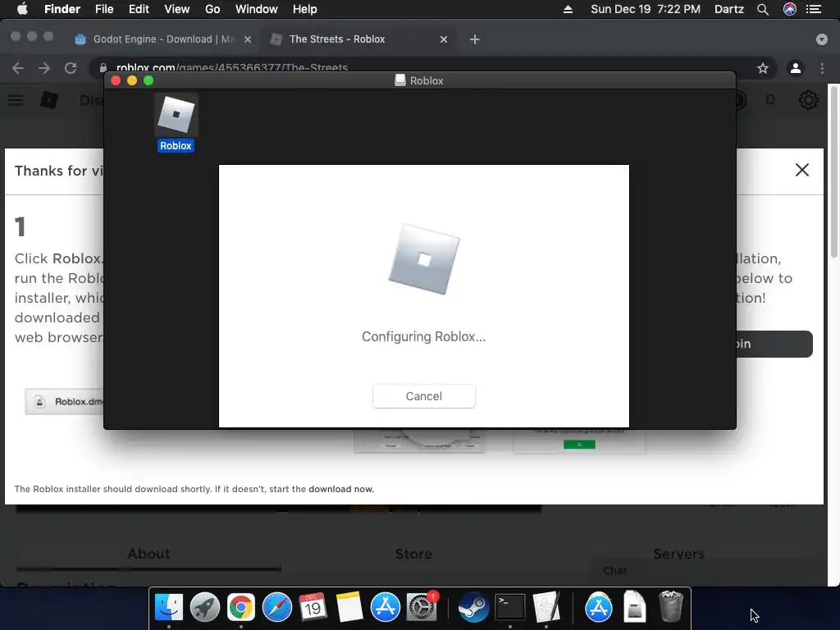Switch to the Godot Engine Download tab

point(163,39)
